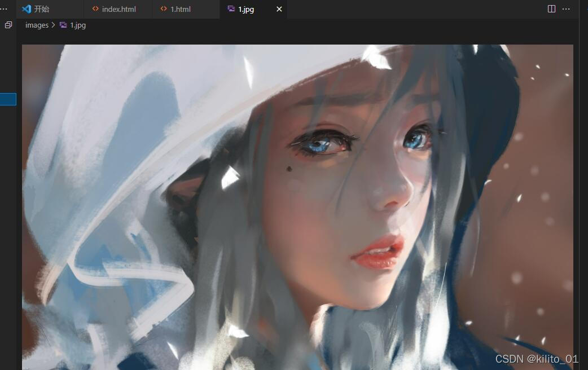Click the VS Code logo on 开始 tab
The image size is (588, 370).
(x=27, y=9)
